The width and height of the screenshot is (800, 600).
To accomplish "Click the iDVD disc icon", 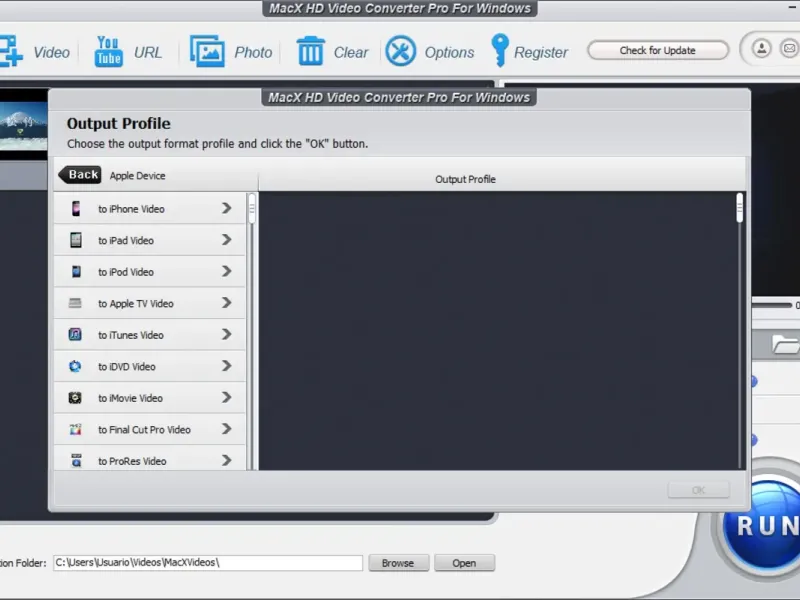I will pyautogui.click(x=75, y=366).
